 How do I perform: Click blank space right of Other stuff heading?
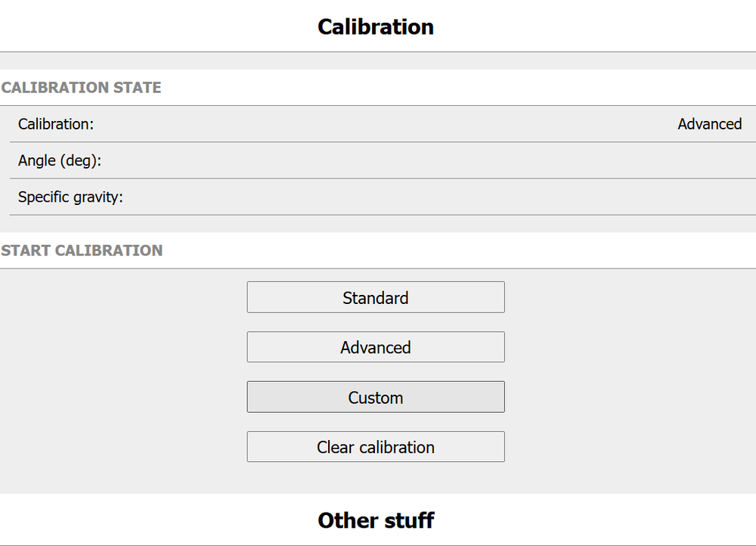click(x=605, y=520)
